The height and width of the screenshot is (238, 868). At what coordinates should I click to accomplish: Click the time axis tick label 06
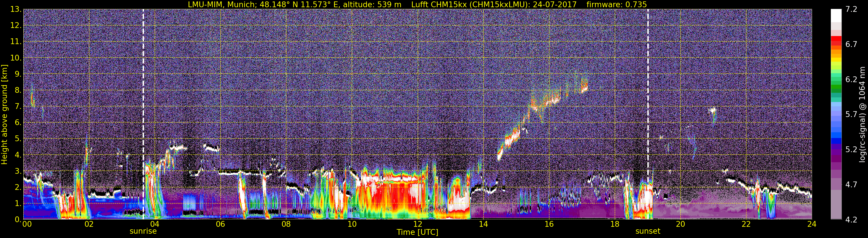[220, 224]
